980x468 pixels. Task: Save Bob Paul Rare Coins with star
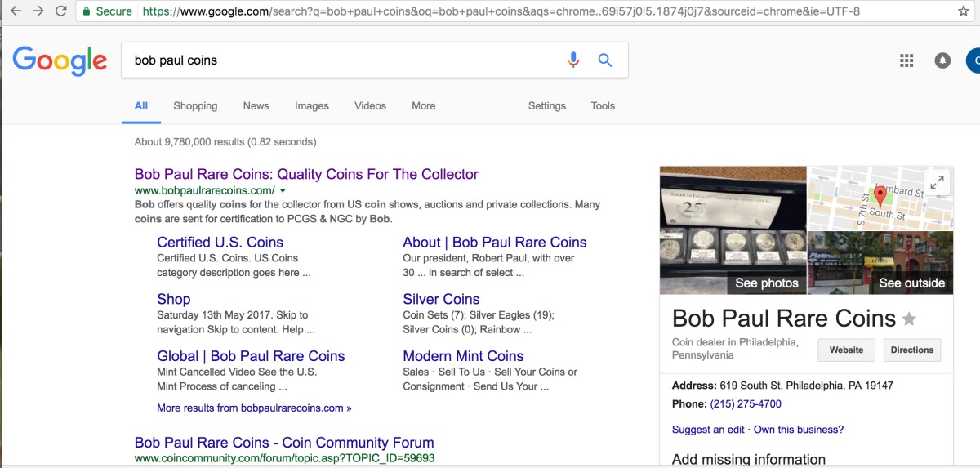[909, 319]
